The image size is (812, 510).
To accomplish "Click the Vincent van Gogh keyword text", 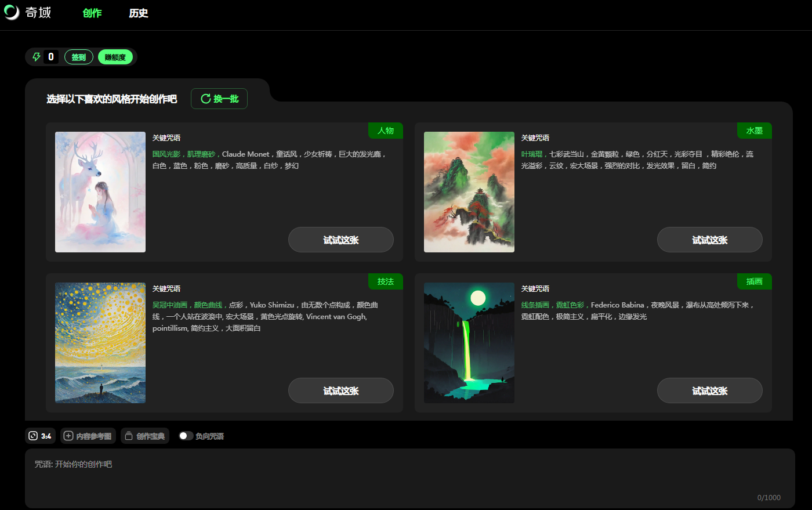I will coord(336,317).
